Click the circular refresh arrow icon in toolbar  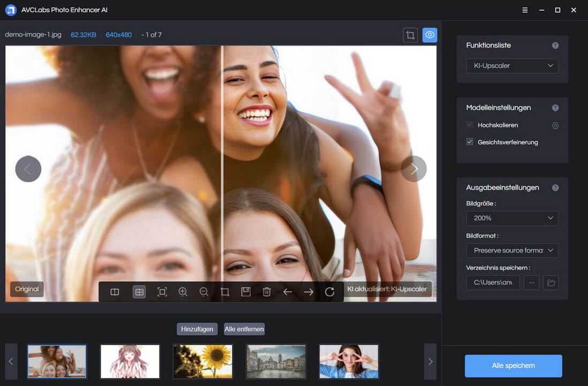330,292
